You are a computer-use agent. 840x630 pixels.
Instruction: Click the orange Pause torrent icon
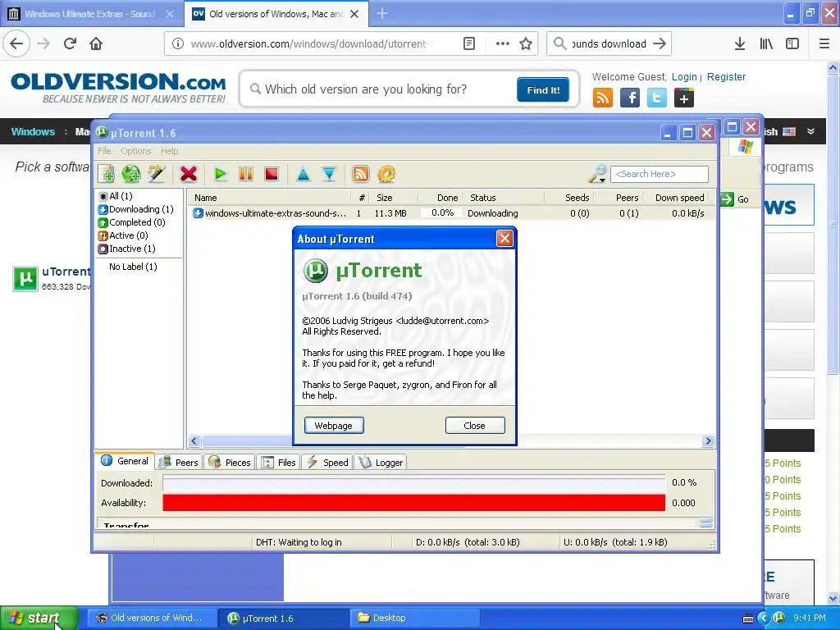coord(246,174)
